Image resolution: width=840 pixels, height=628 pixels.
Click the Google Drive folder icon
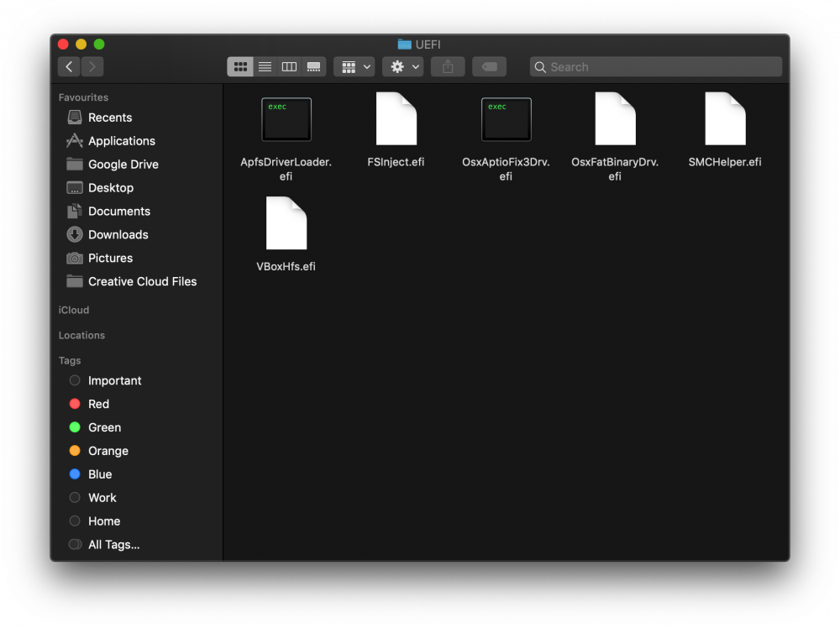75,164
